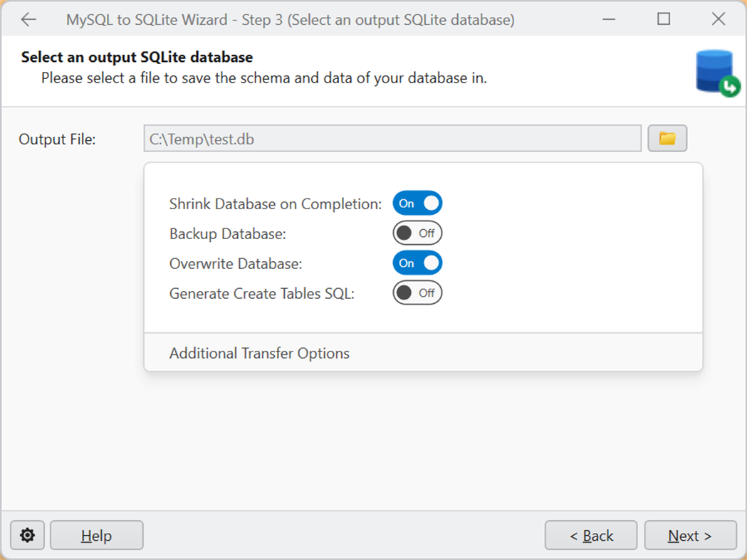Click the back arrow in the title bar
The image size is (747, 560).
pos(28,20)
